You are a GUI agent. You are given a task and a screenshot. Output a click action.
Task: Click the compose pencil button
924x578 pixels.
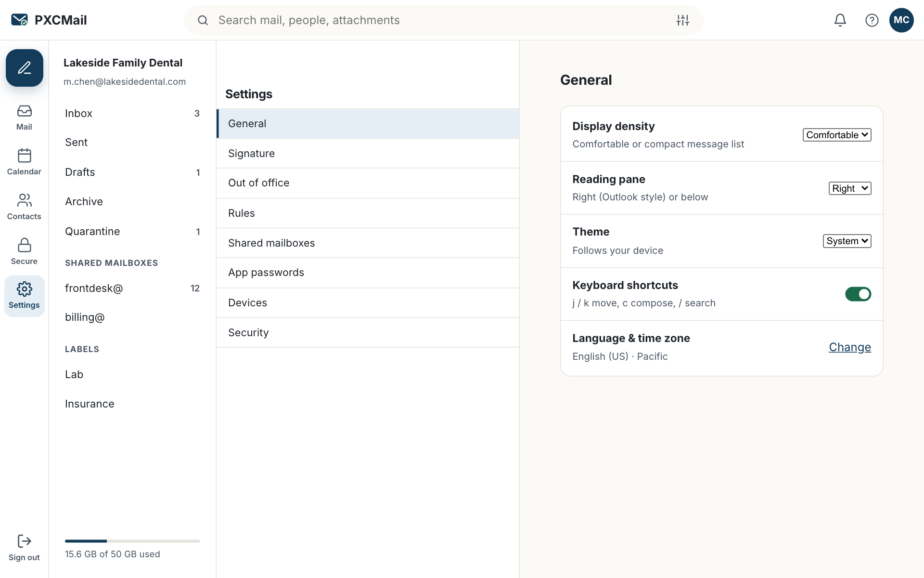point(25,68)
